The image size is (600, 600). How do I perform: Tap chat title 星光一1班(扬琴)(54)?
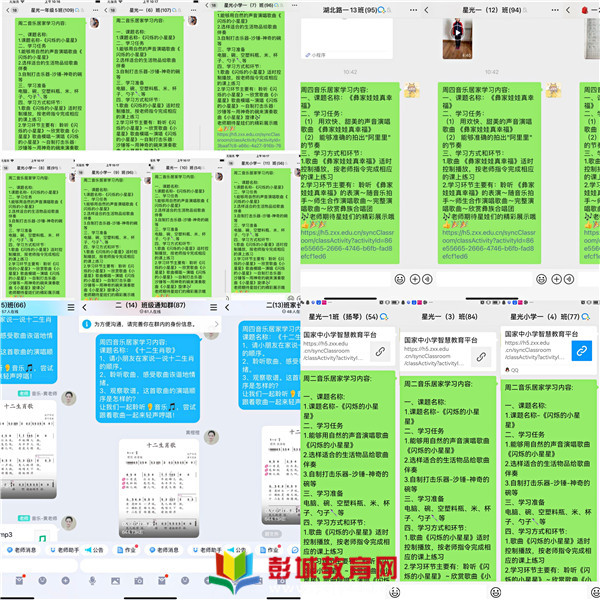tap(343, 317)
